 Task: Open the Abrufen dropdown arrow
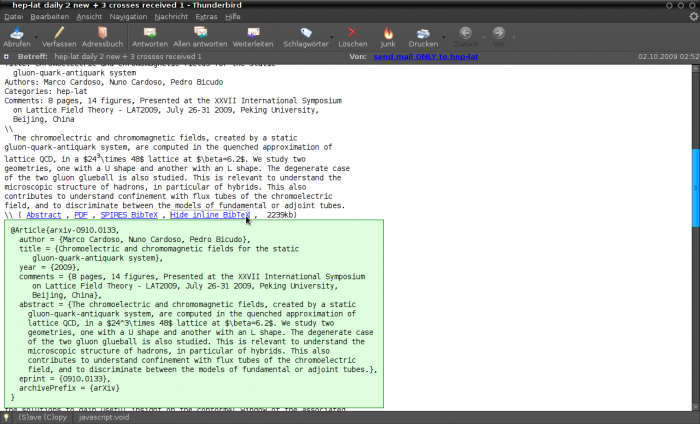coord(36,37)
